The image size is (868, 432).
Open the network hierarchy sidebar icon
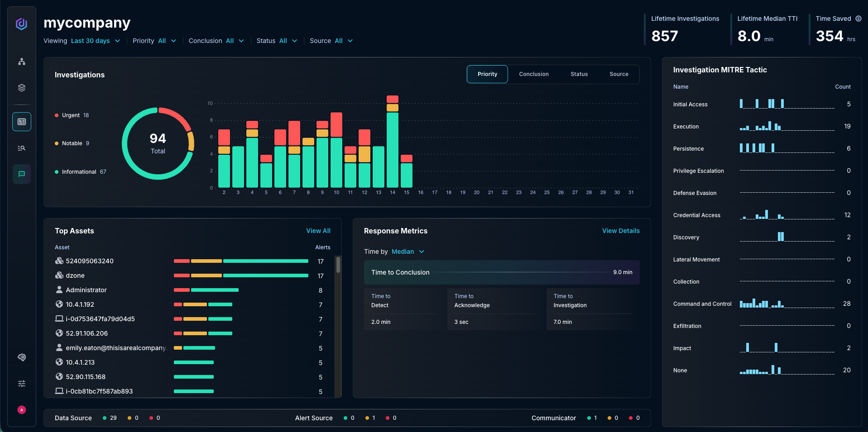(21, 62)
